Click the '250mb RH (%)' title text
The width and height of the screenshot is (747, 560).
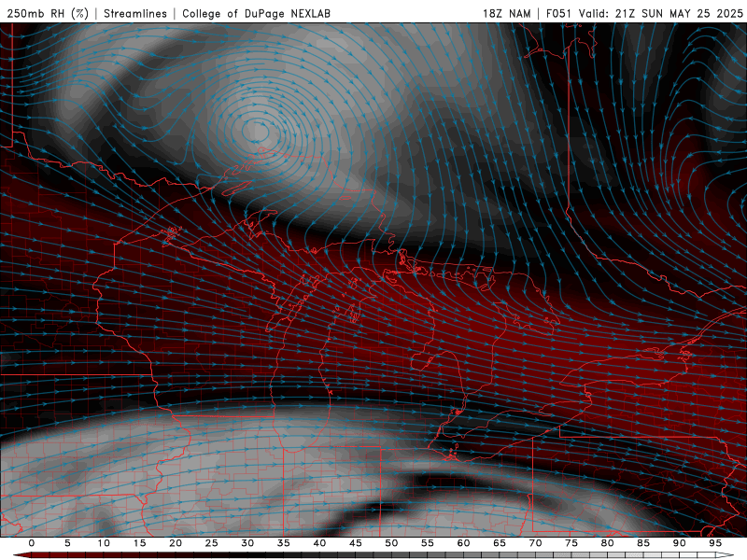pyautogui.click(x=48, y=13)
